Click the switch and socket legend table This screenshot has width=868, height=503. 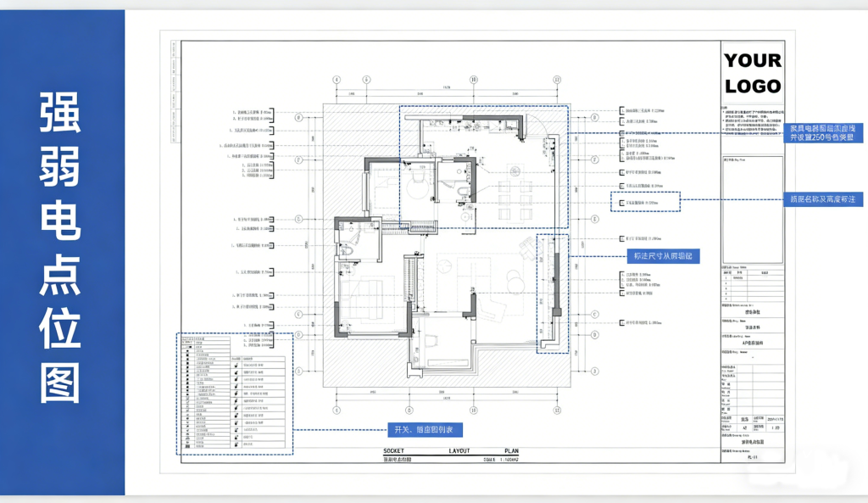pyautogui.click(x=235, y=394)
